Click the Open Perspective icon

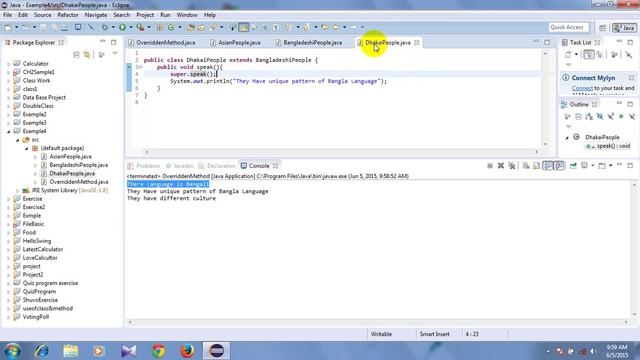click(x=602, y=28)
